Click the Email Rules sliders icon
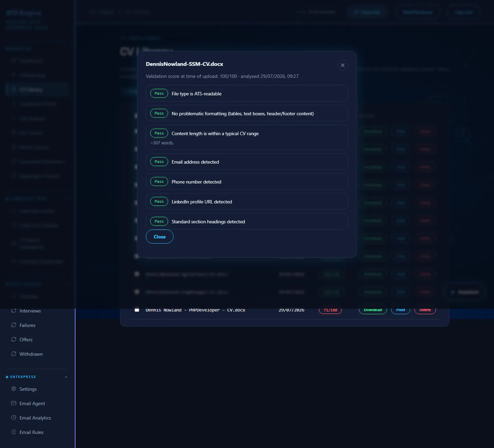494x448 pixels. [x=14, y=432]
